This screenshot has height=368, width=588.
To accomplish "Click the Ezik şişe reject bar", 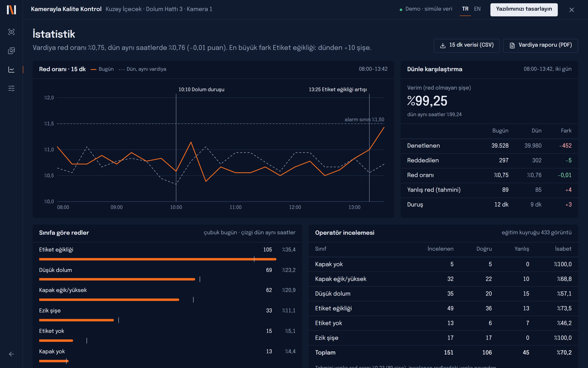I will 77,320.
